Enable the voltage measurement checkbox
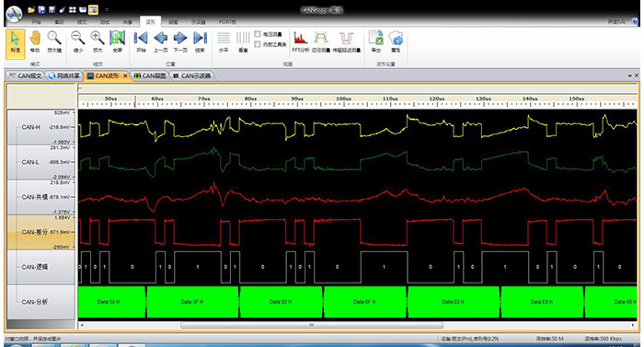The width and height of the screenshot is (644, 347). click(x=258, y=34)
